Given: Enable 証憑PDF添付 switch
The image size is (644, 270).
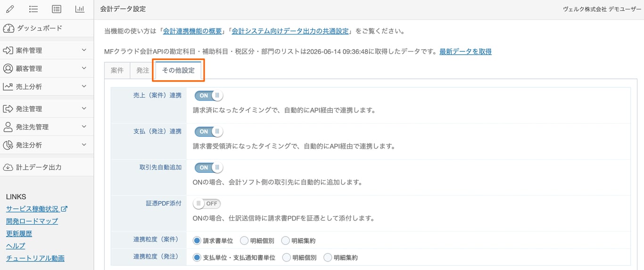Looking at the screenshot, I should (x=206, y=204).
